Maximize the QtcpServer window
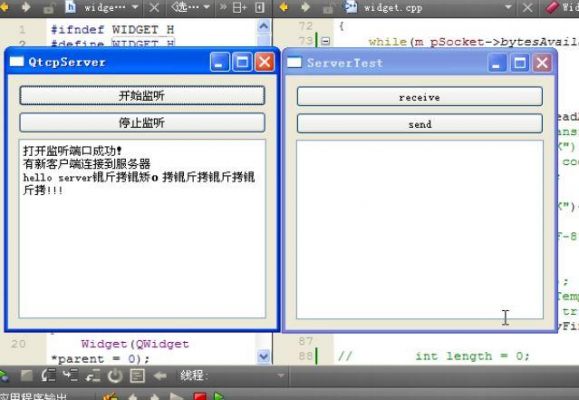This screenshot has width=579, height=400. point(242,62)
